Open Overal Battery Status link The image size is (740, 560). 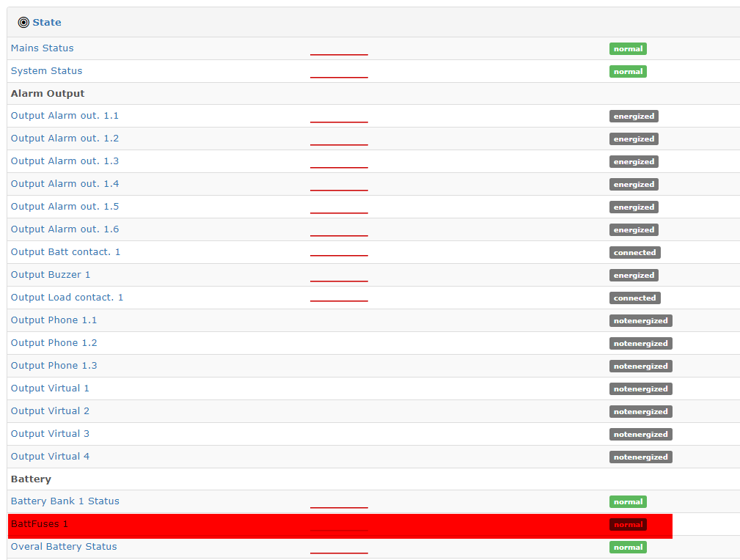point(64,546)
